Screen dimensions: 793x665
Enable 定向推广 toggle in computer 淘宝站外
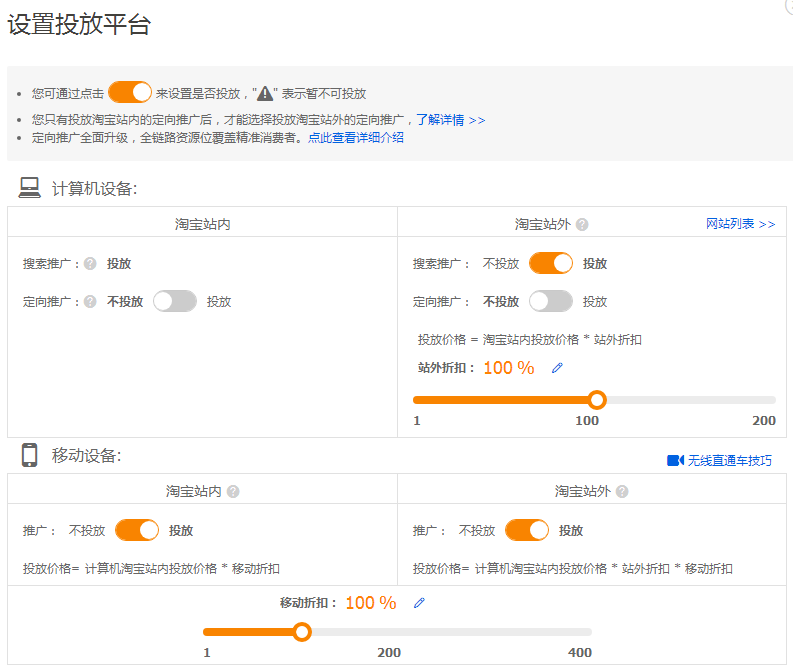pos(551,301)
